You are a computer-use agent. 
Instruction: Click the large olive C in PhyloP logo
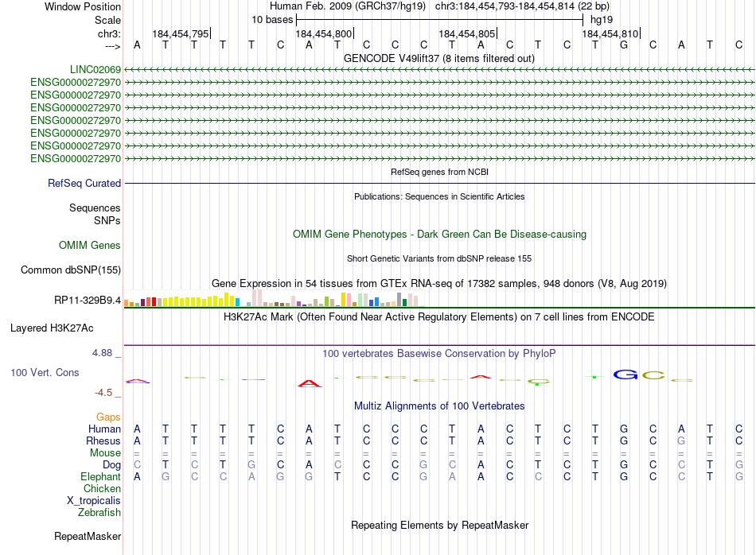click(x=653, y=375)
